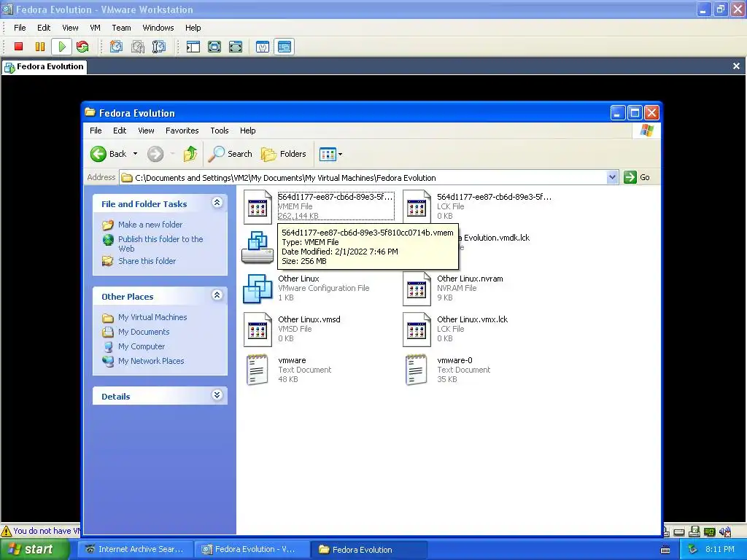
Task: Click the Windows start button
Action: (x=35, y=549)
